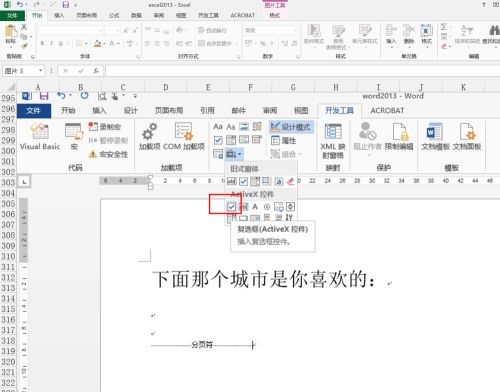The width and height of the screenshot is (500, 392).
Task: Click 宏安全性 macro security button
Action: pos(108,154)
